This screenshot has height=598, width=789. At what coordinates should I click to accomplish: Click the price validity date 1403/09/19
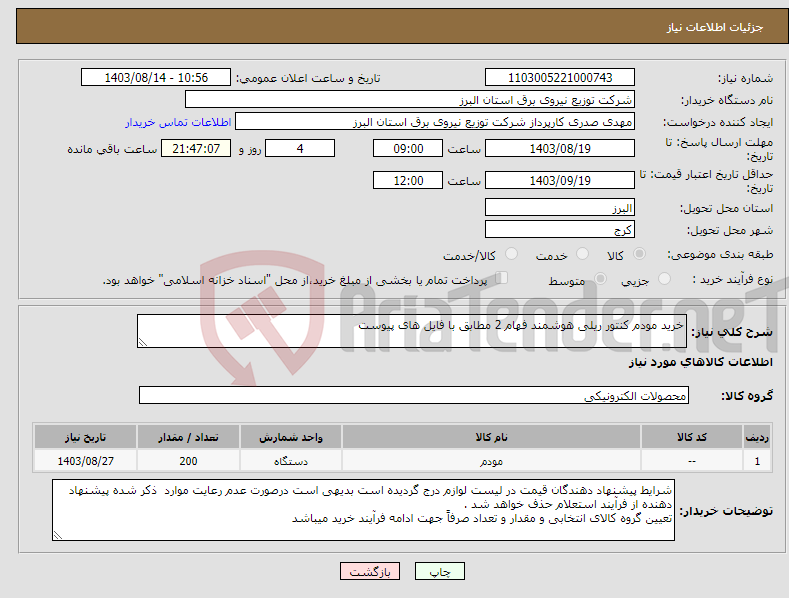560,180
